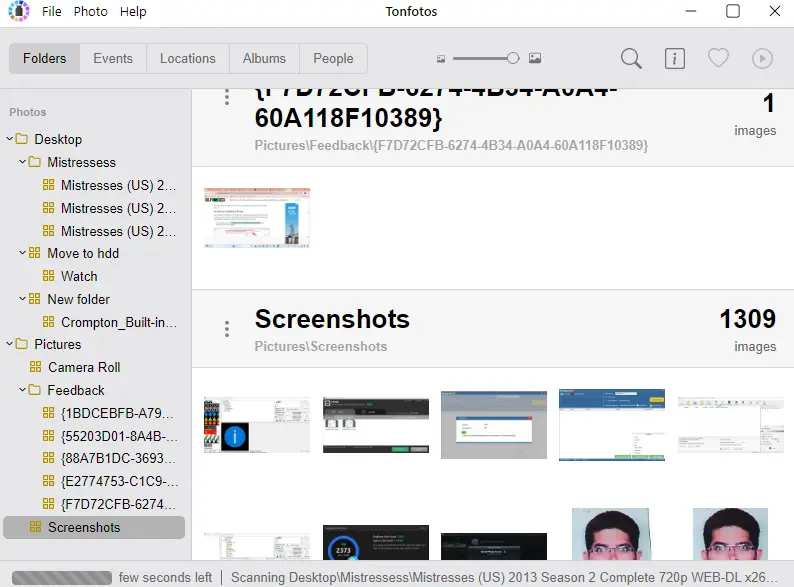Screen dimensions: 794x587
Task: Click the few seconds left status text
Action: coord(165,577)
